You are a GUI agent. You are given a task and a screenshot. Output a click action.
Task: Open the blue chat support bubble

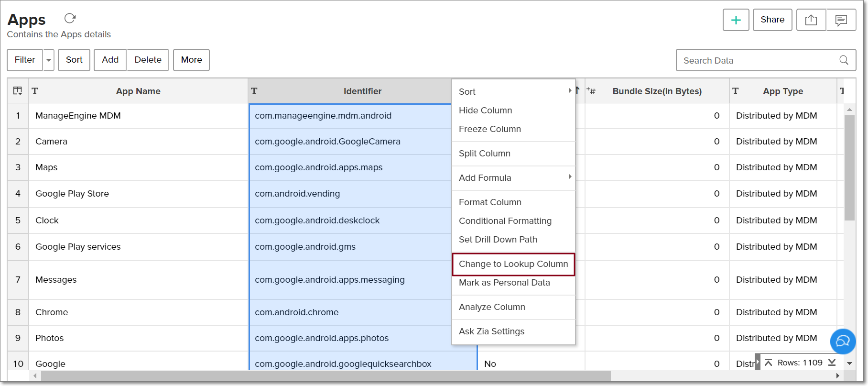coord(842,341)
